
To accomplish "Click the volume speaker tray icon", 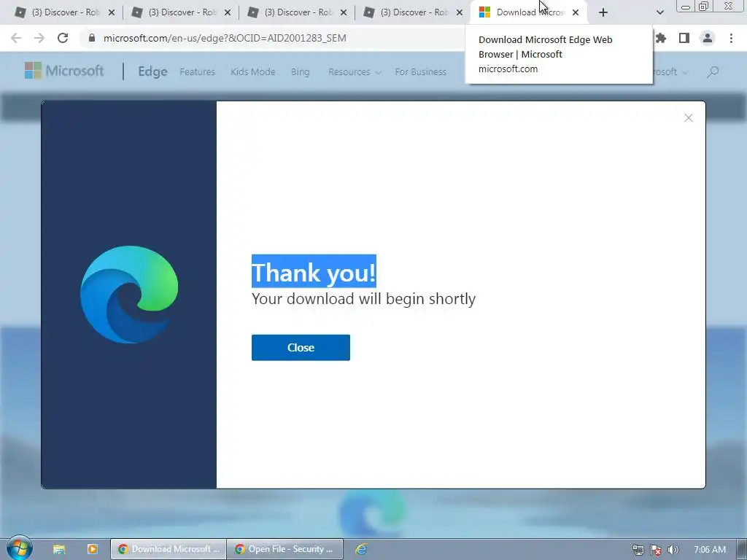I will pyautogui.click(x=673, y=550).
